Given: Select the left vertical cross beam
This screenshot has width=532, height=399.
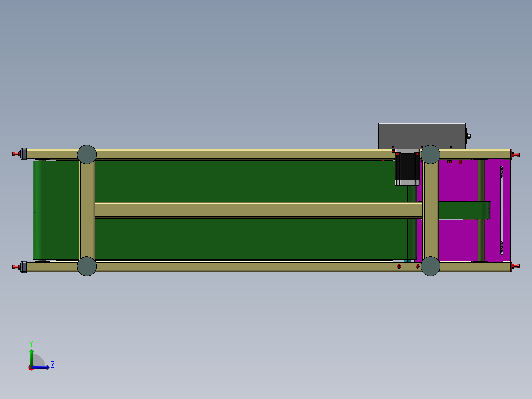Looking at the screenshot, I should (87, 210).
